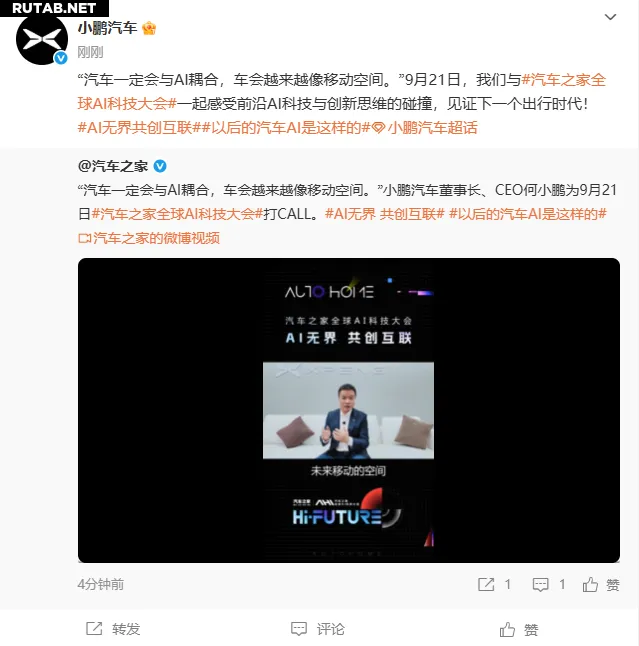The width and height of the screenshot is (639, 646).
Task: Click the 评论 comment button
Action: (x=318, y=629)
